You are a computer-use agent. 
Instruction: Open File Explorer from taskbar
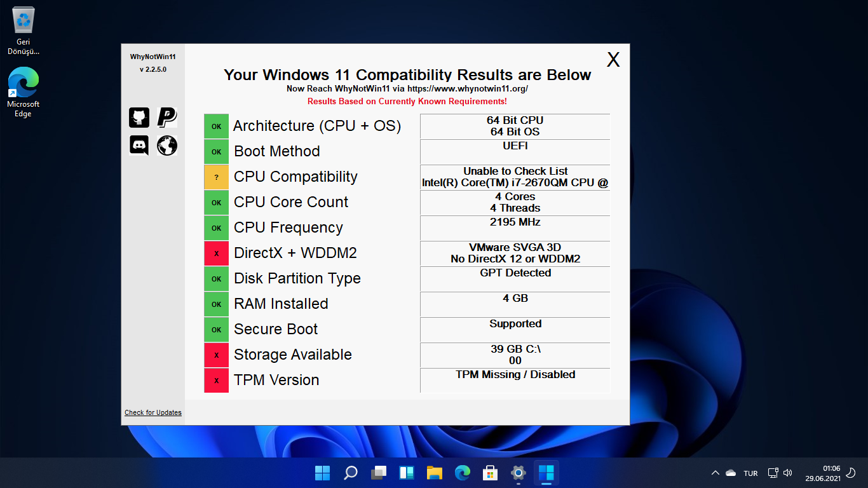[435, 473]
